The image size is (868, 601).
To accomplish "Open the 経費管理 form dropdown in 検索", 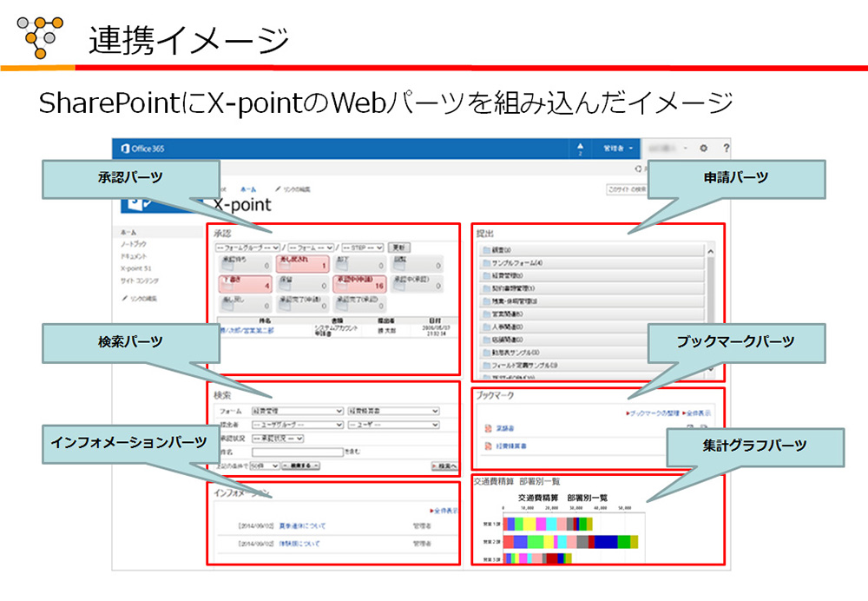I will [297, 411].
